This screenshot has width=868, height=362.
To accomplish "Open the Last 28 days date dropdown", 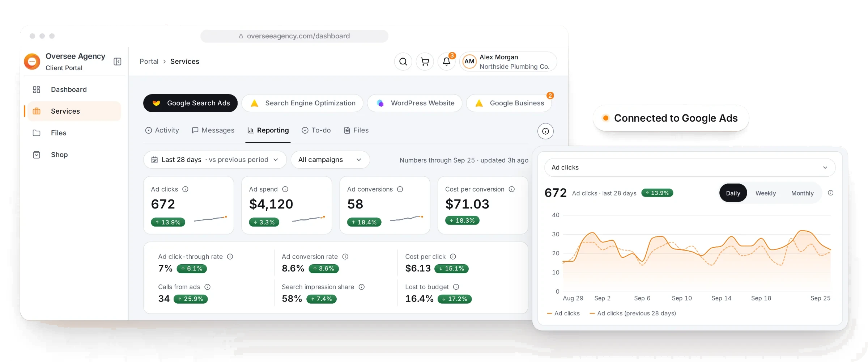I will pyautogui.click(x=215, y=160).
